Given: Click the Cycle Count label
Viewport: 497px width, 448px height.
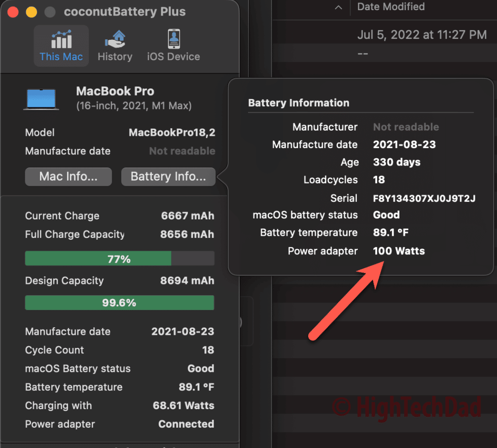Looking at the screenshot, I should pyautogui.click(x=54, y=350).
